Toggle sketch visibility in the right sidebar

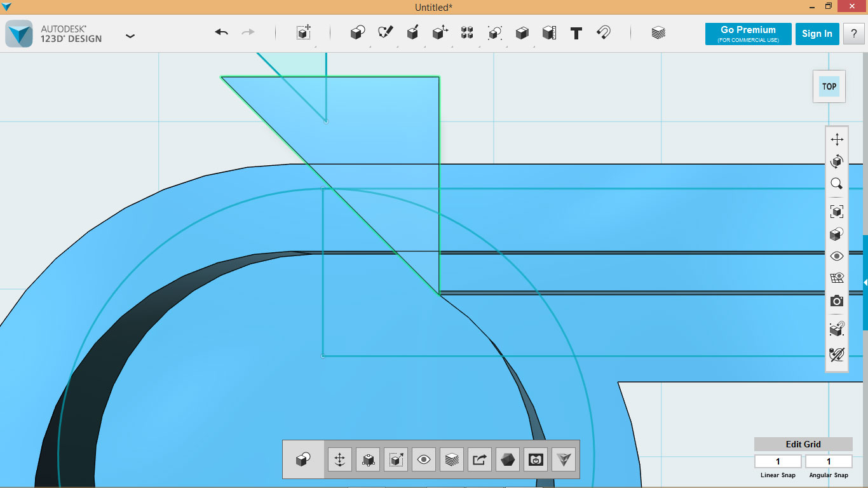pyautogui.click(x=837, y=278)
